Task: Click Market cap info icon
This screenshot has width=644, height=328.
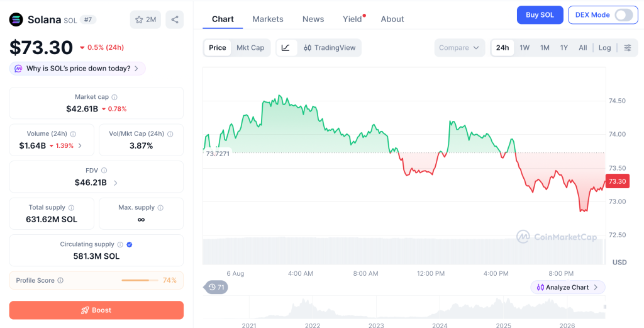Action: click(114, 98)
